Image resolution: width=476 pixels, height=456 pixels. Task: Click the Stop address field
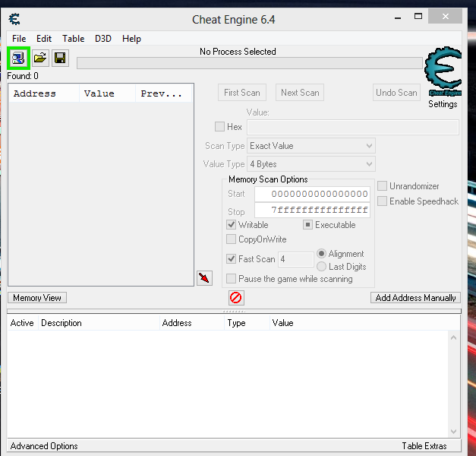coord(312,210)
